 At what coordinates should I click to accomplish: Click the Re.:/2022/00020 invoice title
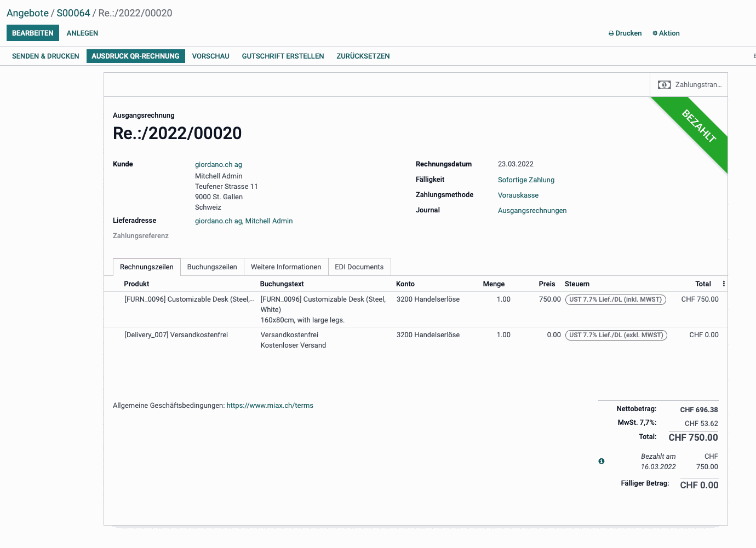coord(177,133)
